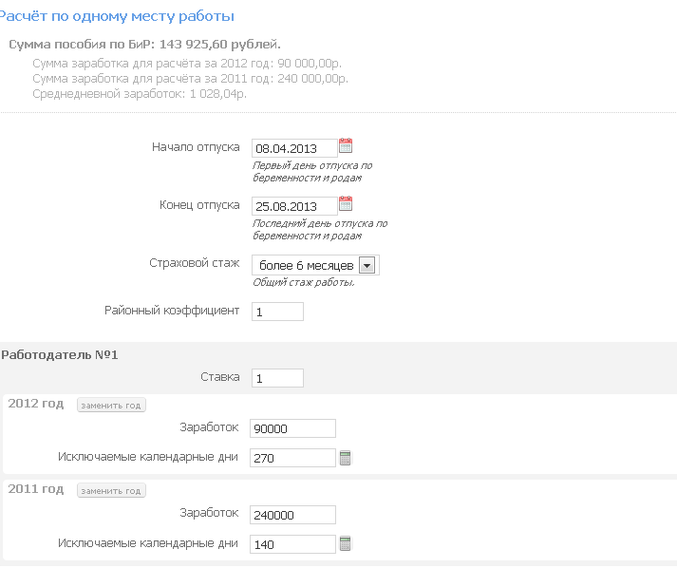677x568 pixels.
Task: Click 2011 Исключаемые календарные дни field
Action: [x=293, y=544]
